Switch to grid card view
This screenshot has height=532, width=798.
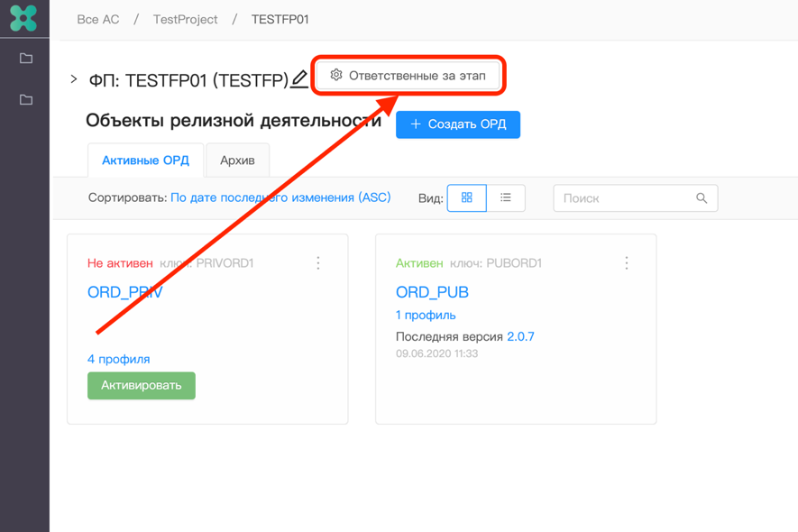click(467, 198)
